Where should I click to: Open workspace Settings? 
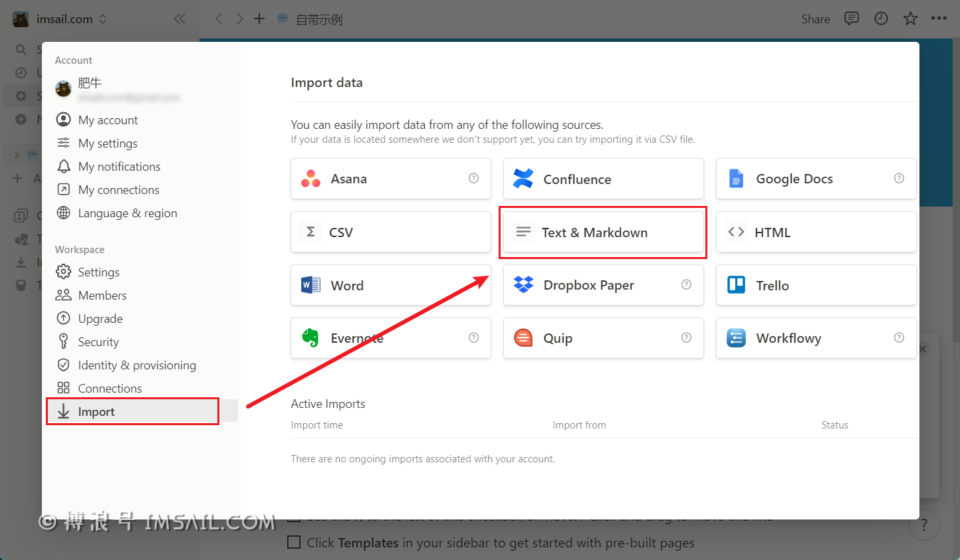142,272
